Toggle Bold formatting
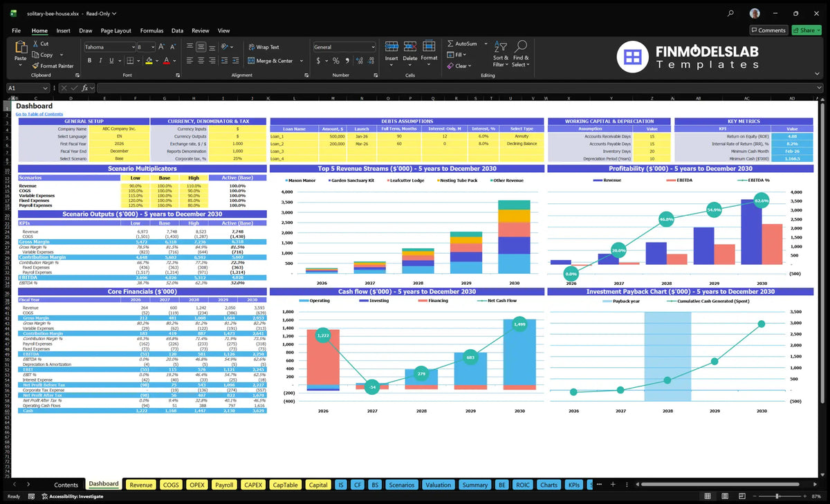 89,61
